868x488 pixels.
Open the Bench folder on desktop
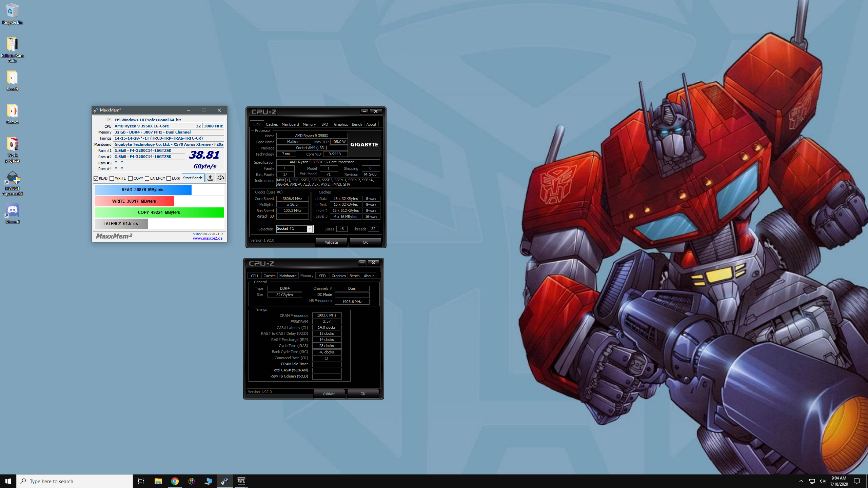click(x=12, y=81)
